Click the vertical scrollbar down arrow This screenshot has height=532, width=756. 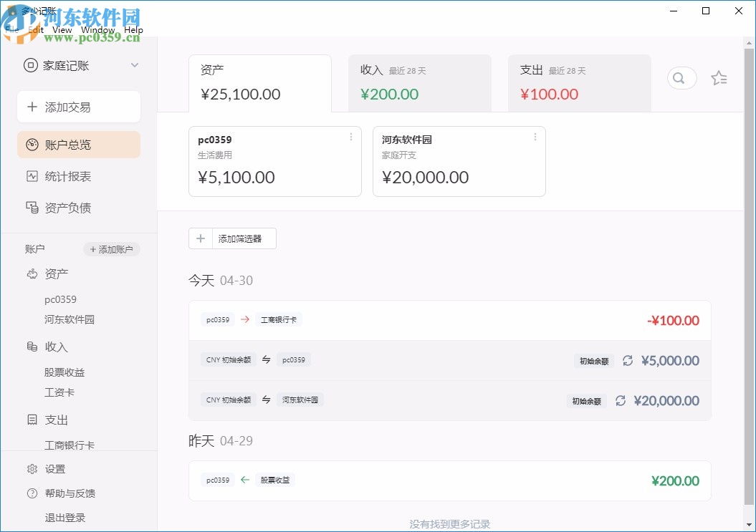tap(749, 524)
